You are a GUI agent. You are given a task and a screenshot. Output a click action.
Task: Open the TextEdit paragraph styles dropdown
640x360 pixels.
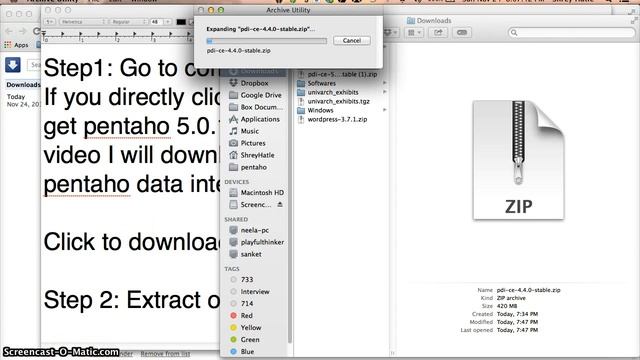point(49,22)
